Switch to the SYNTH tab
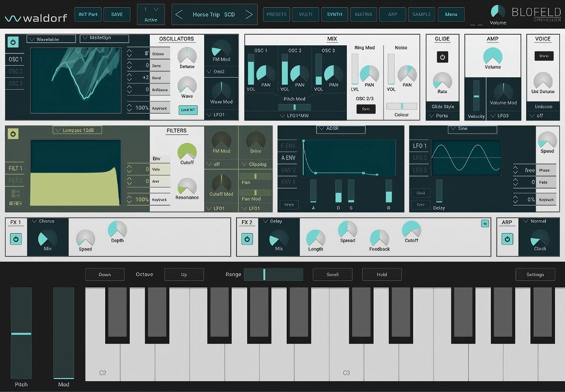Viewport: 565px width, 392px height. click(334, 14)
